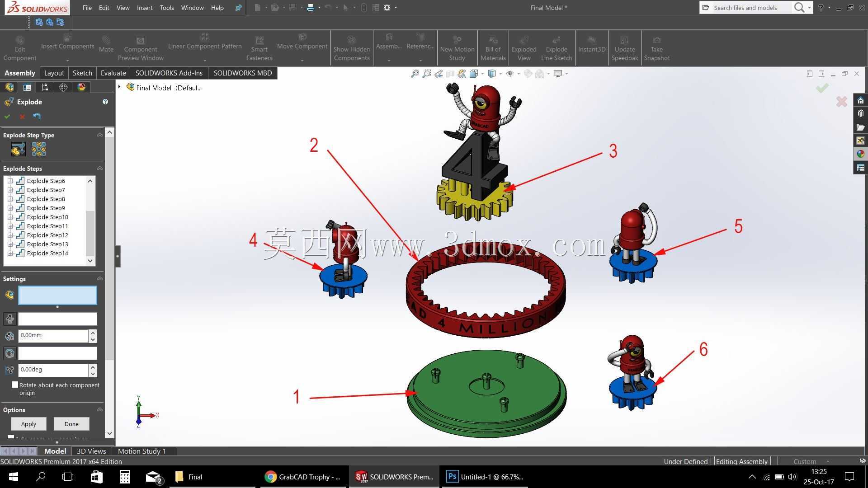The width and height of the screenshot is (868, 488).
Task: Open the Tools menu
Action: pos(167,8)
